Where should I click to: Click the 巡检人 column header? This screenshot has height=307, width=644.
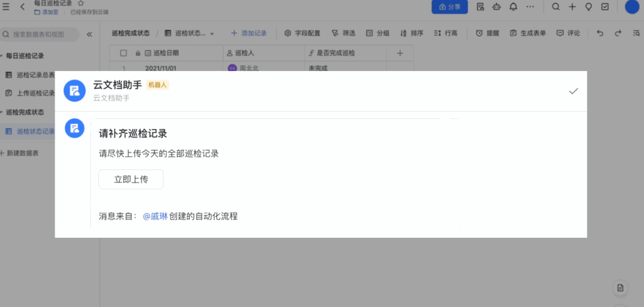tap(264, 53)
